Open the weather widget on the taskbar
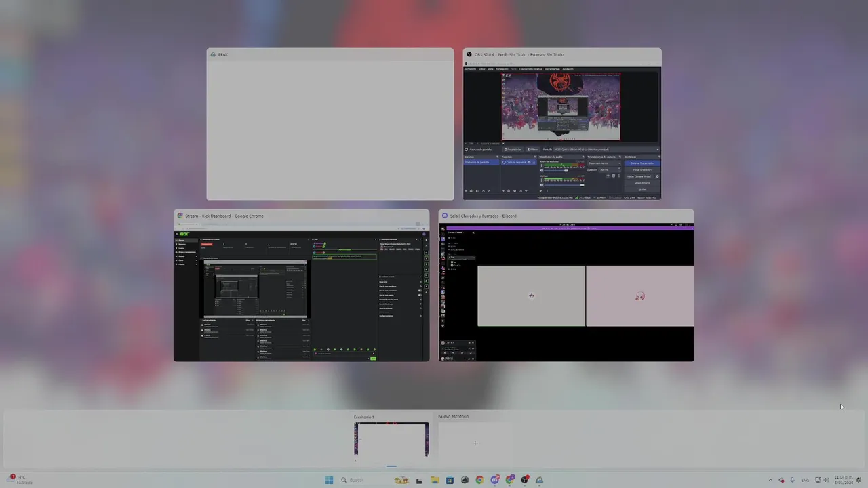 (20, 480)
